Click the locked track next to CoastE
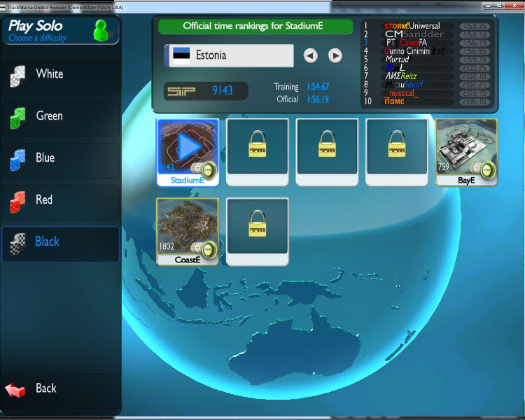The image size is (525, 420). coord(258,226)
